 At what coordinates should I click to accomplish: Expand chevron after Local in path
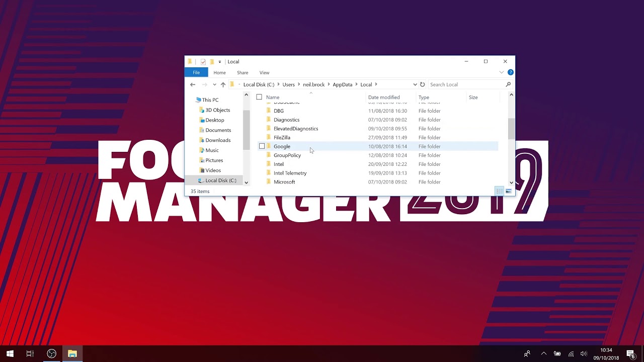[376, 84]
